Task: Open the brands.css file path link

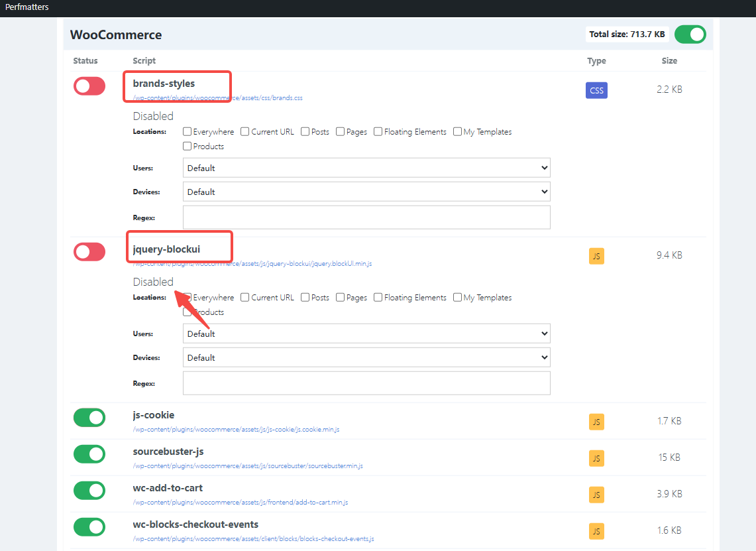Action: click(x=218, y=97)
